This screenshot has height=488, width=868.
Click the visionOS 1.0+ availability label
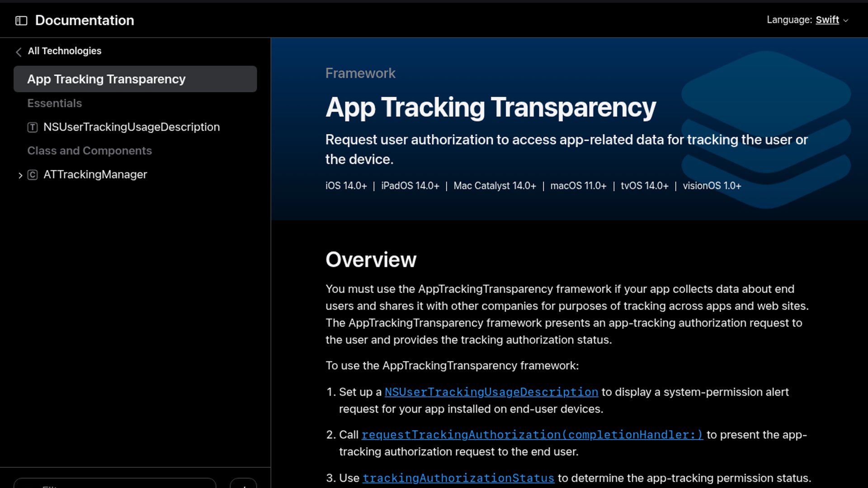[x=712, y=186]
